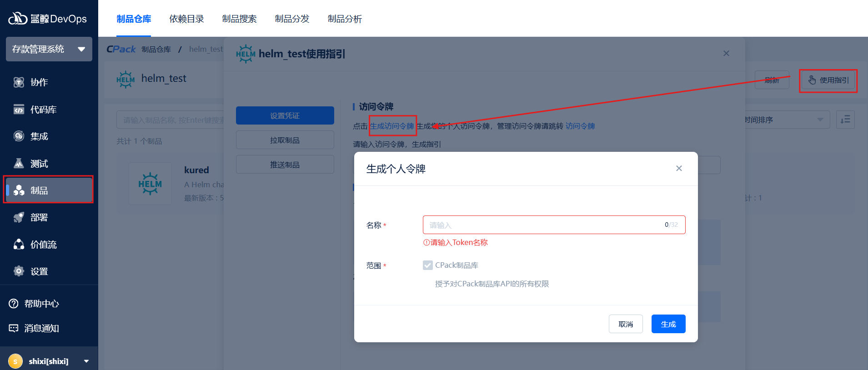This screenshot has height=370, width=868.
Task: Open the 协作 sidebar icon
Action: 19,82
